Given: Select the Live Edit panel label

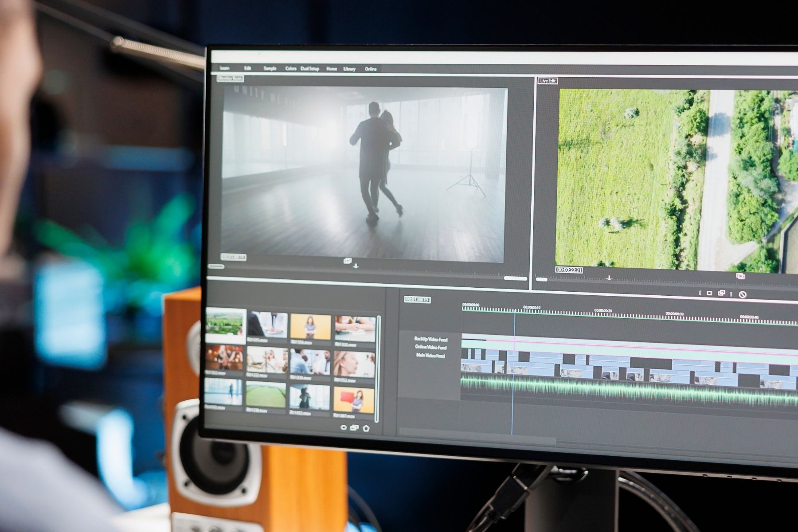Looking at the screenshot, I should pos(548,81).
